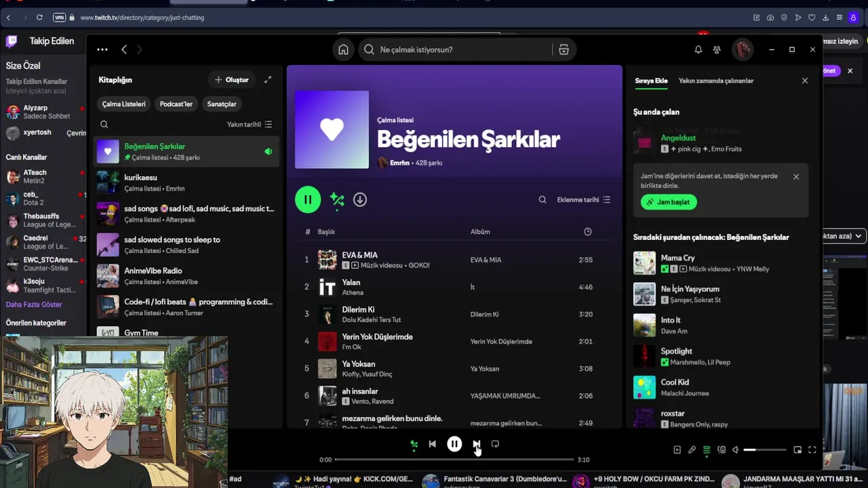The image size is (868, 488).
Task: Toggle the play queue panel
Action: click(x=707, y=450)
